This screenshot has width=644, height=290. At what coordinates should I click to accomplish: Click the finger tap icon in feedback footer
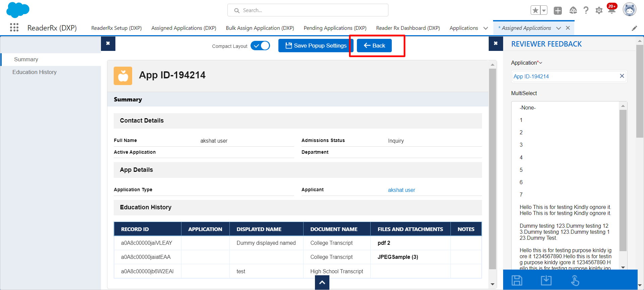coord(575,280)
